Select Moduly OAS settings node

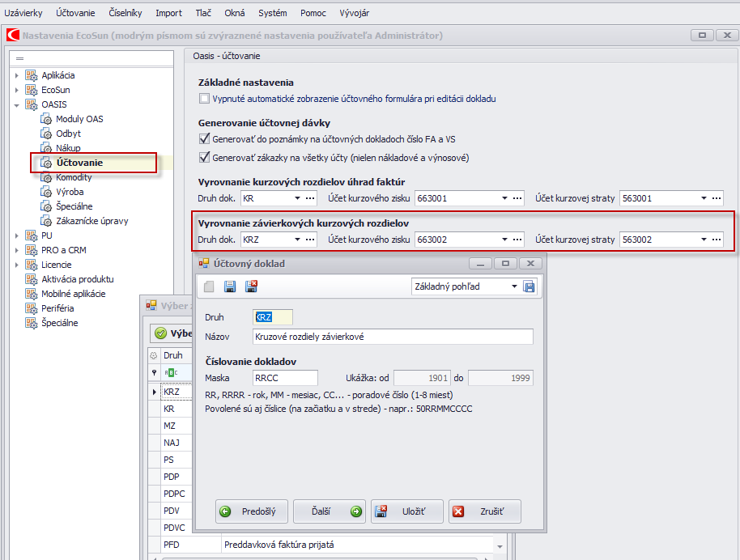point(79,119)
